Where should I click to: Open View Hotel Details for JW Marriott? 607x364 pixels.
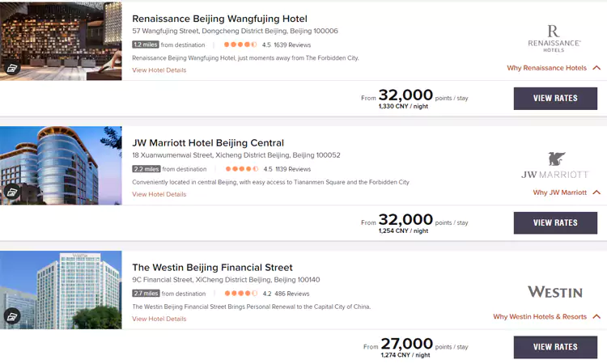click(x=159, y=195)
